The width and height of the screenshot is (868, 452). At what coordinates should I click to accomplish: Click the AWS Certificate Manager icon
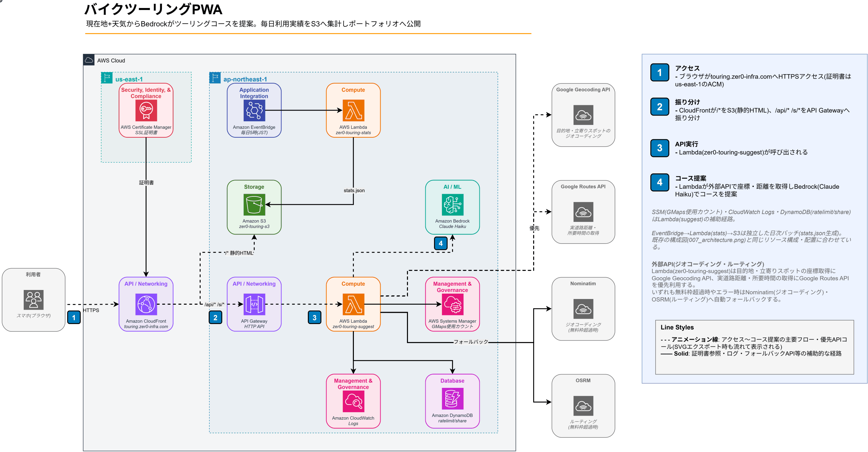(x=146, y=110)
